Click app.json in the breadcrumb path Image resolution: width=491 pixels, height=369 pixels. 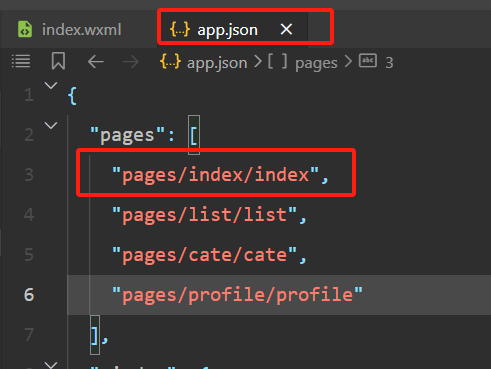tap(217, 63)
